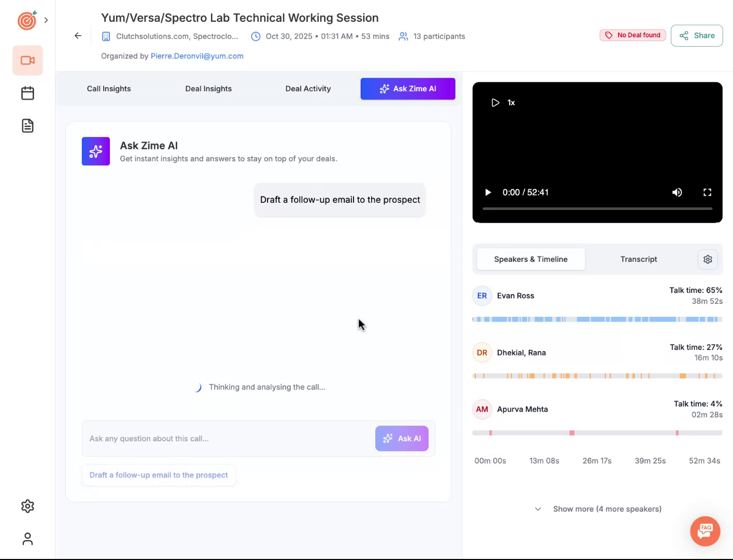Open the timeline settings gear

(x=708, y=259)
